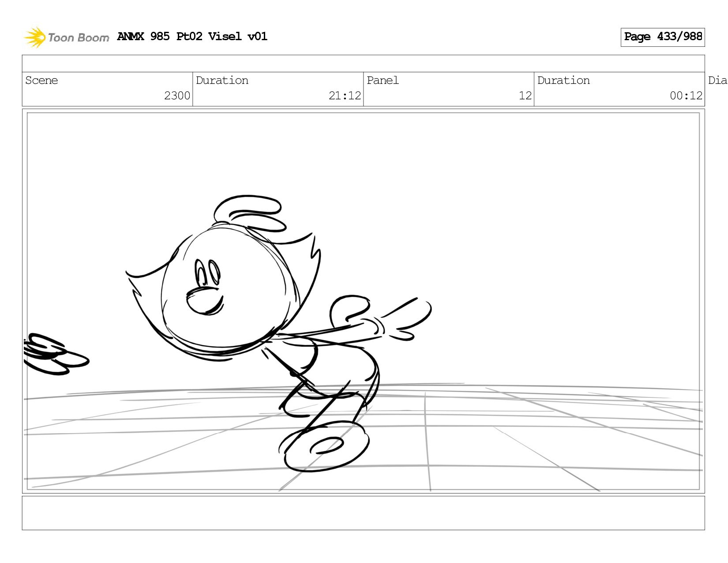Click the Duration label beside Panel

(563, 80)
